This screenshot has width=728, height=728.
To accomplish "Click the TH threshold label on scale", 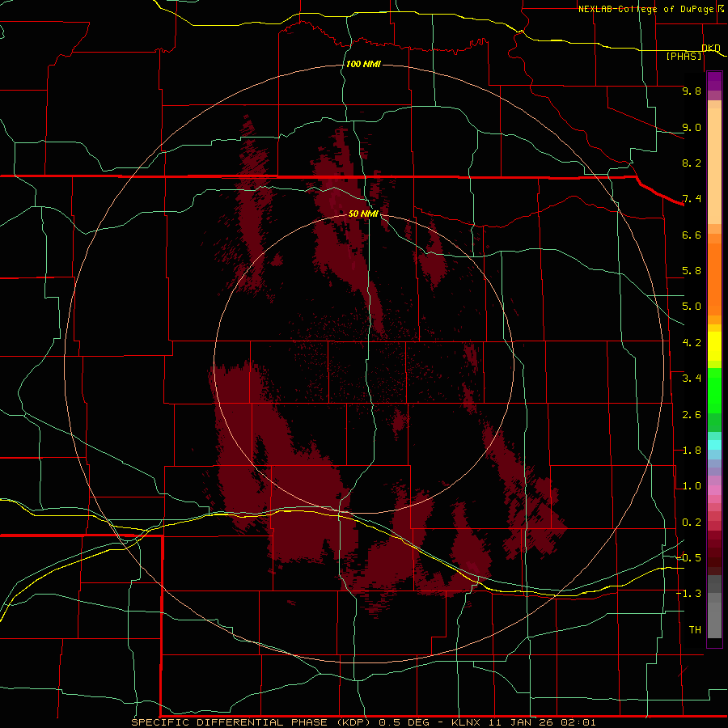I will [x=695, y=630].
